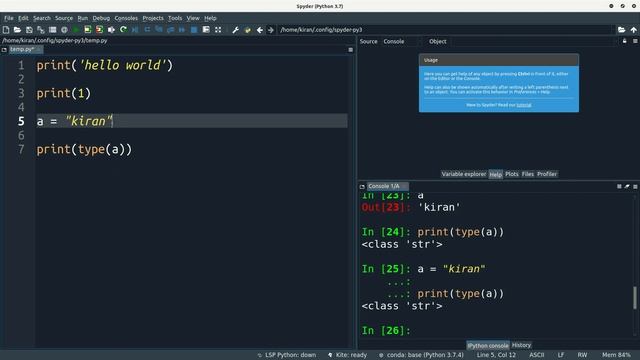The height and width of the screenshot is (360, 640).
Task: Clear console variables with the eraser icon
Action: click(x=627, y=186)
